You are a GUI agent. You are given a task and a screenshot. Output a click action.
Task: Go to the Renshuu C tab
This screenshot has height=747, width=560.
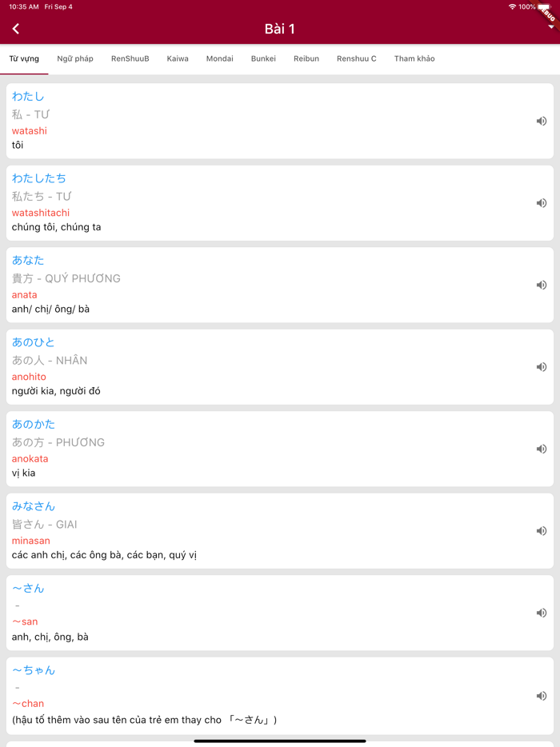pyautogui.click(x=357, y=59)
